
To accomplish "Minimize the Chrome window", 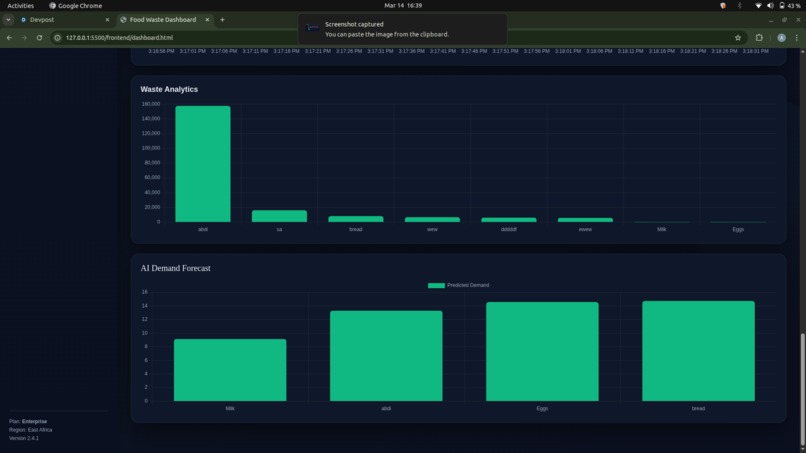I will 771,20.
